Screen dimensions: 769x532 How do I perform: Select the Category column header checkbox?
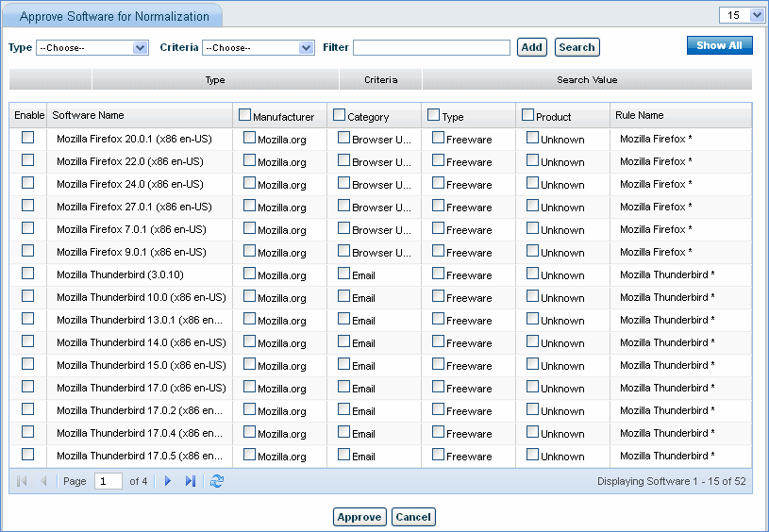340,115
